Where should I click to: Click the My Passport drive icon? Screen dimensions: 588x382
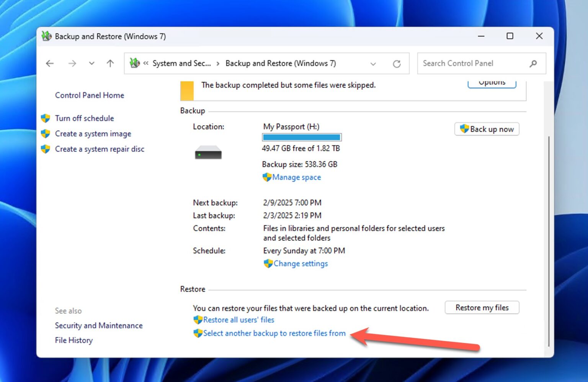208,152
